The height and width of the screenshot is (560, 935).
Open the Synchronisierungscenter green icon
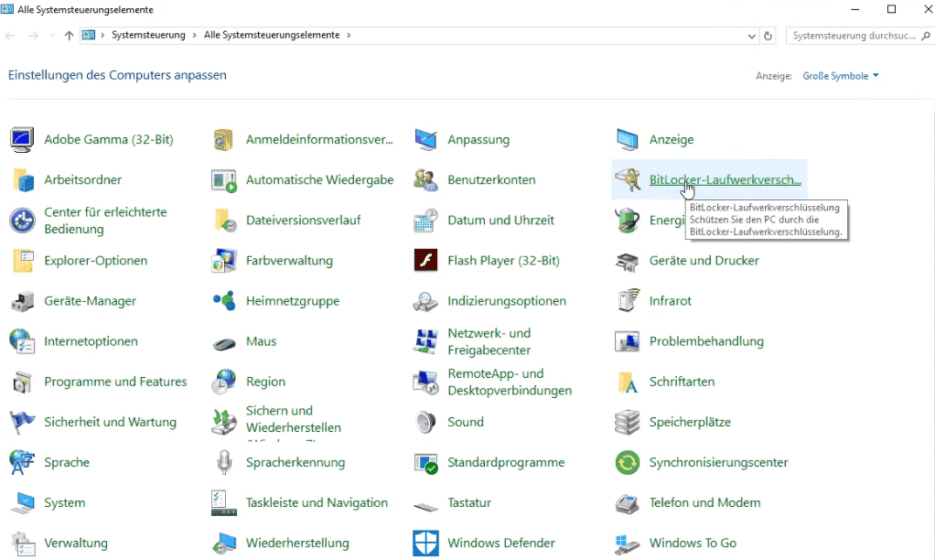tap(627, 462)
